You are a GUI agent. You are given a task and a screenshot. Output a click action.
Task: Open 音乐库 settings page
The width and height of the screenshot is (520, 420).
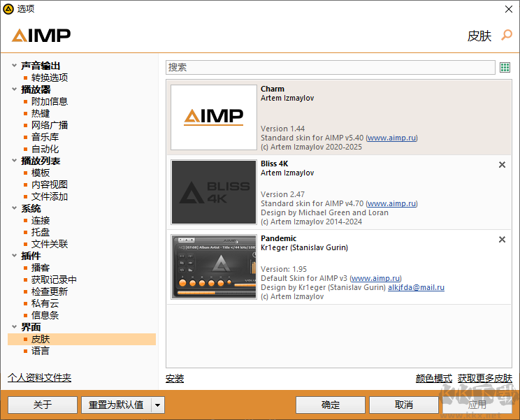click(45, 137)
